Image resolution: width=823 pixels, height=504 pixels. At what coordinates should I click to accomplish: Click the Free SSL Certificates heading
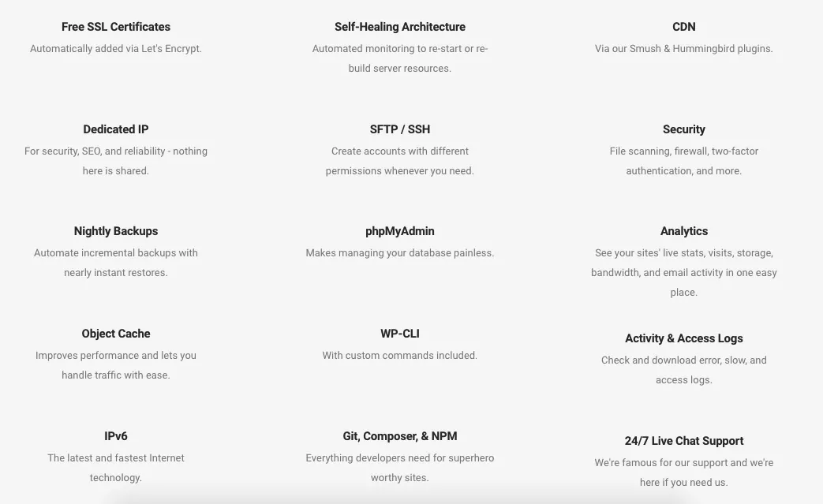tap(115, 27)
